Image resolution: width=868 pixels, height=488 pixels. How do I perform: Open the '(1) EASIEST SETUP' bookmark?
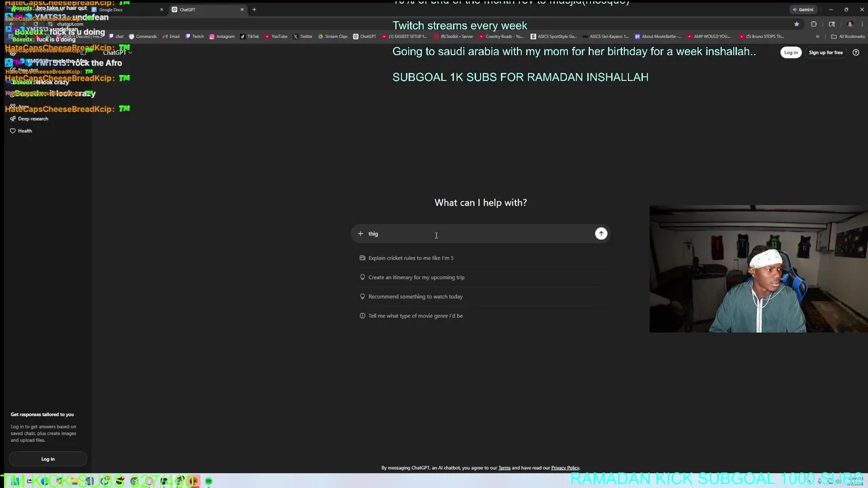(403, 37)
